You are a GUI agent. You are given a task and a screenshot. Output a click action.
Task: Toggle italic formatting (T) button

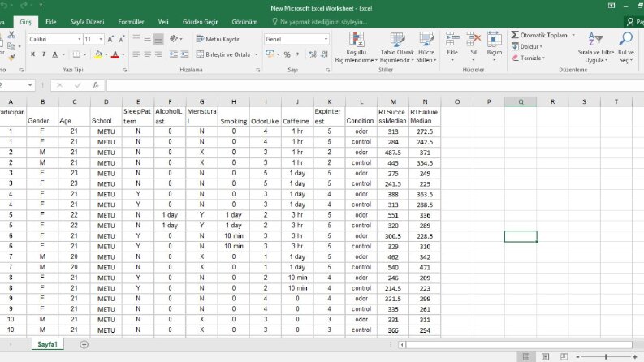(44, 54)
